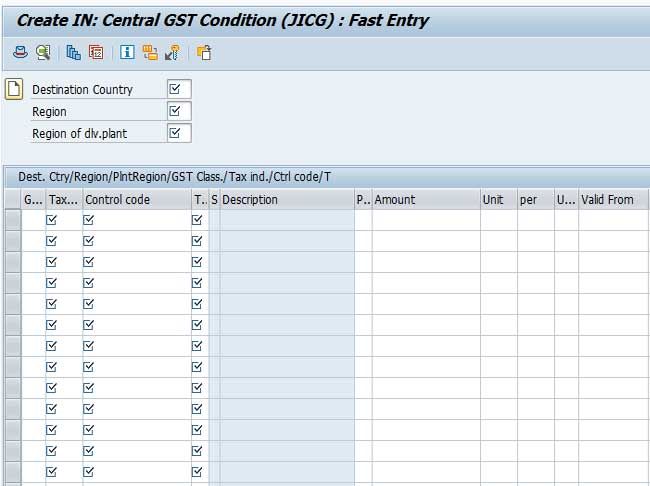The height and width of the screenshot is (486, 650).
Task: Select the first table row via row selector
Action: [13, 220]
